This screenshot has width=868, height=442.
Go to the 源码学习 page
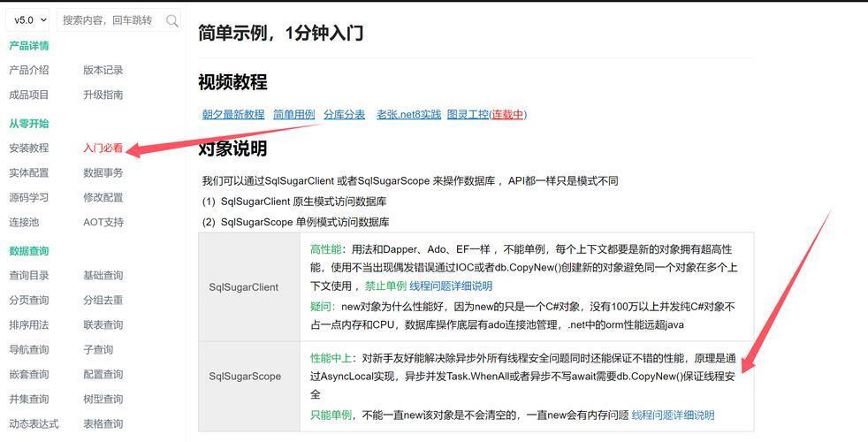[29, 197]
